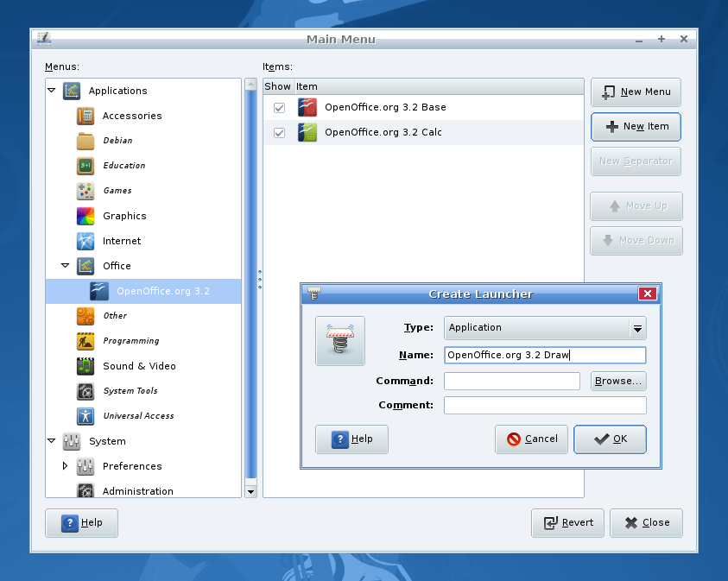Click the Preferences sliders icon

(x=85, y=466)
